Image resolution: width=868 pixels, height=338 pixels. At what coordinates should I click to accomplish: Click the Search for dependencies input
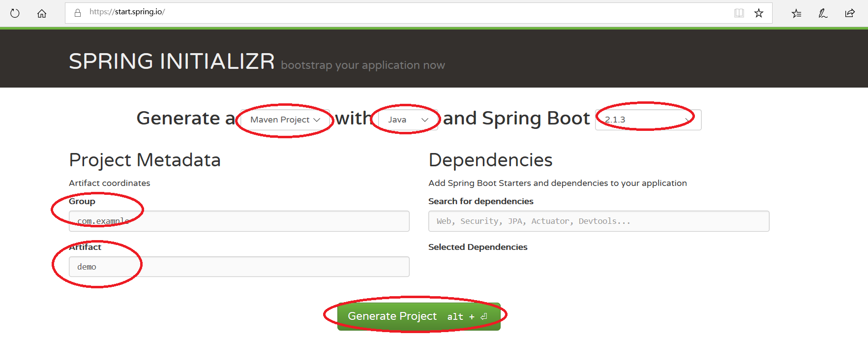click(x=599, y=221)
